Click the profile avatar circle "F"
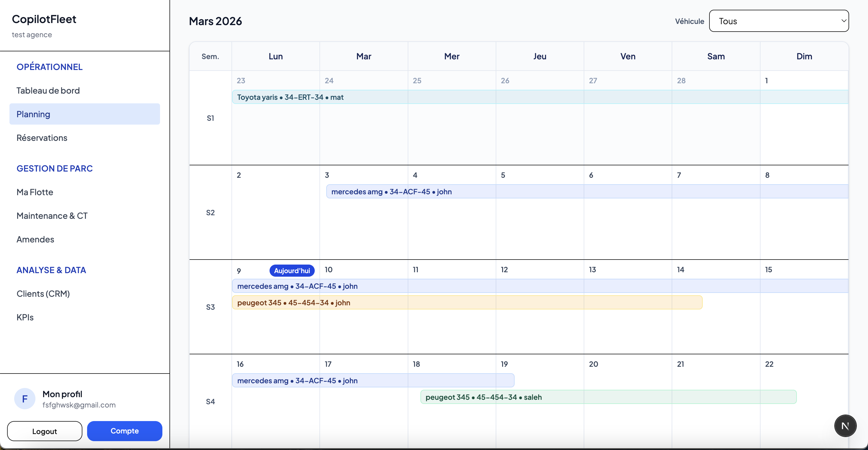Viewport: 868px width, 450px height. point(24,398)
